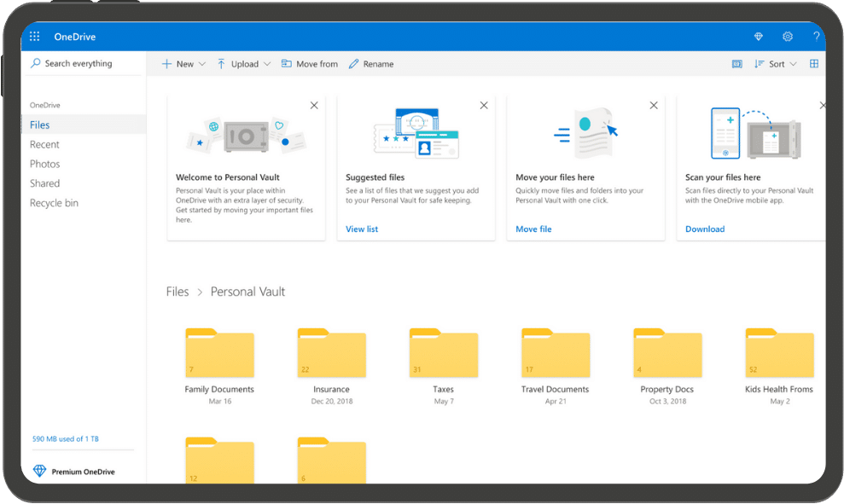Click the Scan your files here heading

click(723, 177)
